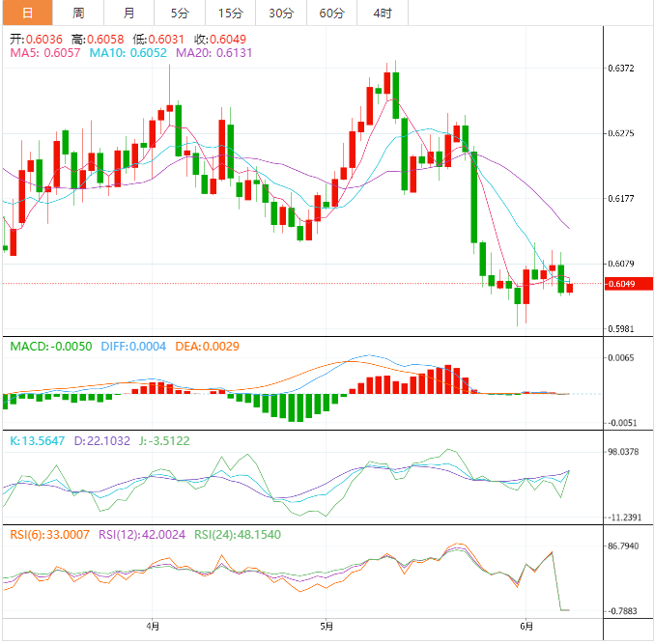Click the MA5: 0.6057 indicator label
The height and width of the screenshot is (644, 654).
point(45,54)
